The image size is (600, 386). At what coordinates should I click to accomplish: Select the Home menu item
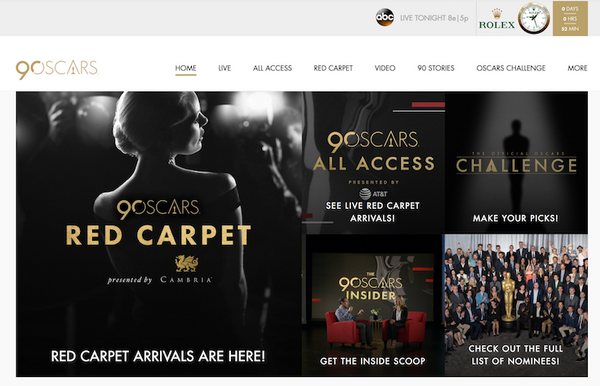coord(186,68)
